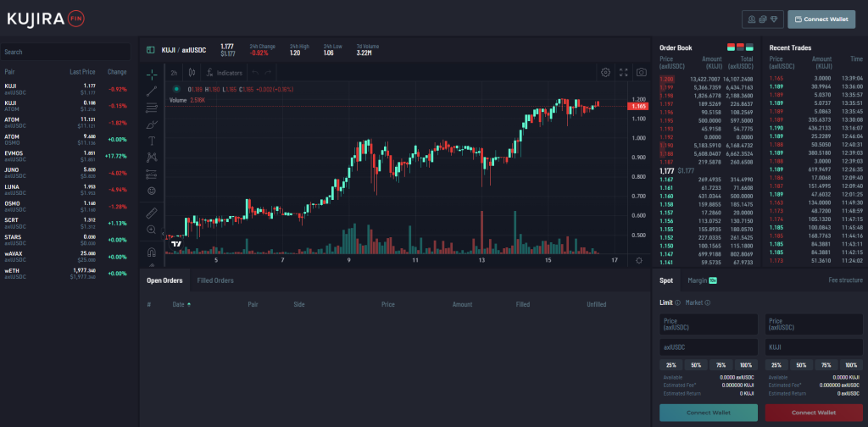Collapse the drawing toolbar arrow
868x427 pixels.
click(x=163, y=235)
